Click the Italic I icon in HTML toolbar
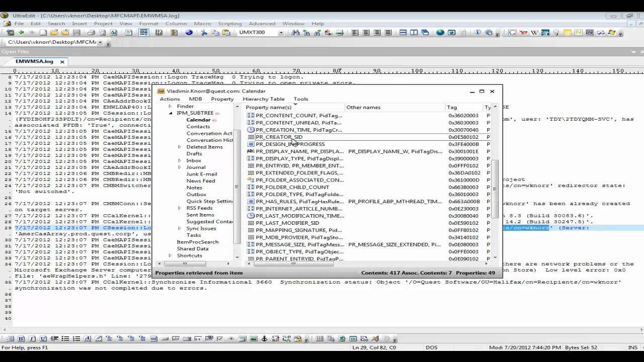The width and height of the screenshot is (644, 362). 32,339
